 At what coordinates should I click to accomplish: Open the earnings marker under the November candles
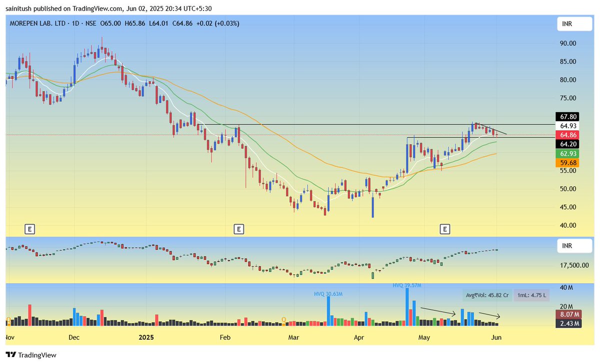click(x=30, y=229)
